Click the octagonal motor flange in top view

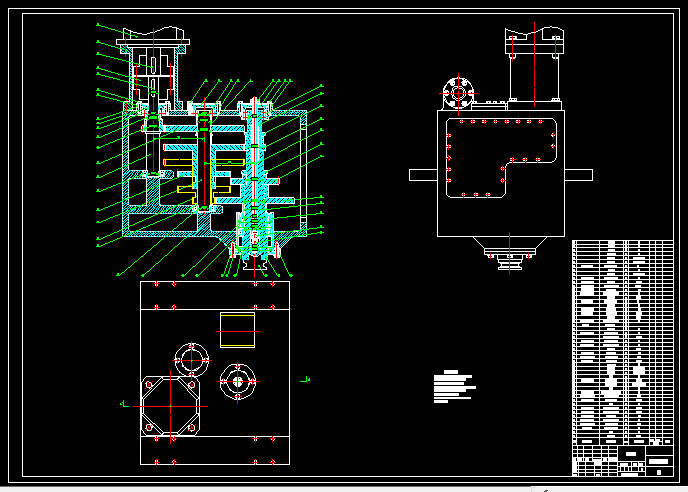[x=170, y=406]
